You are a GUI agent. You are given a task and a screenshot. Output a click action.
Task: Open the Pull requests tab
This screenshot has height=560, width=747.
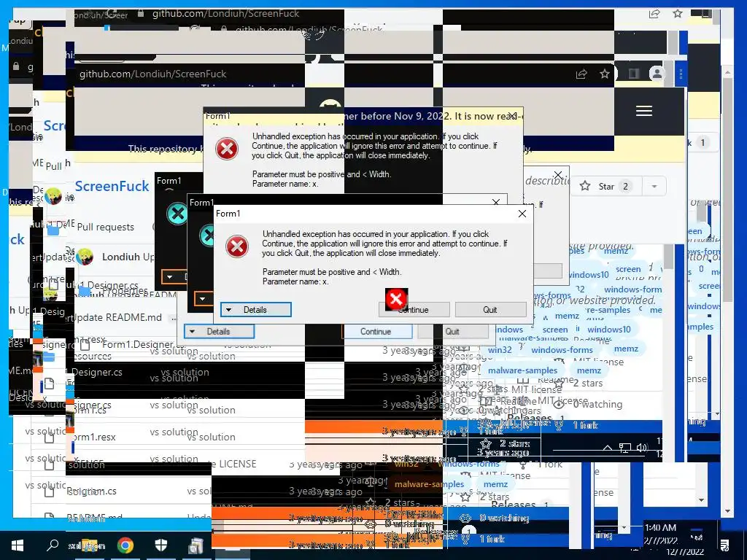pyautogui.click(x=105, y=227)
